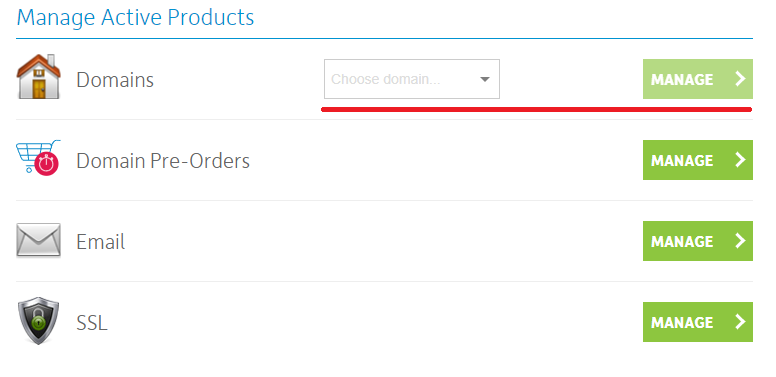This screenshot has height=377, width=776.
Task: Click the SSL label text
Action: point(92,323)
